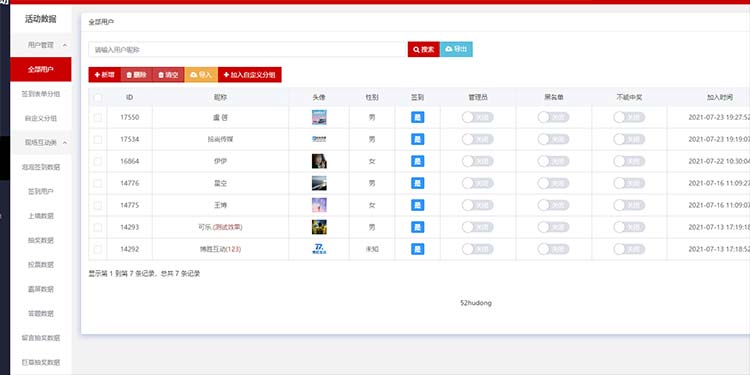Open avatar thumbnail of user 17534

click(x=319, y=139)
